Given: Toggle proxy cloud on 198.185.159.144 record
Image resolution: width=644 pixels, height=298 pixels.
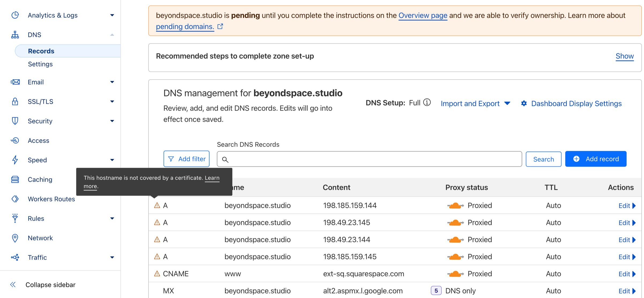Looking at the screenshot, I should click(455, 206).
